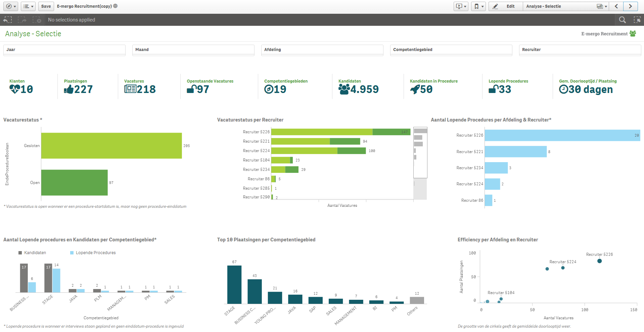Open smart search with the magnifier icon
The width and height of the screenshot is (644, 332).
(x=622, y=19)
